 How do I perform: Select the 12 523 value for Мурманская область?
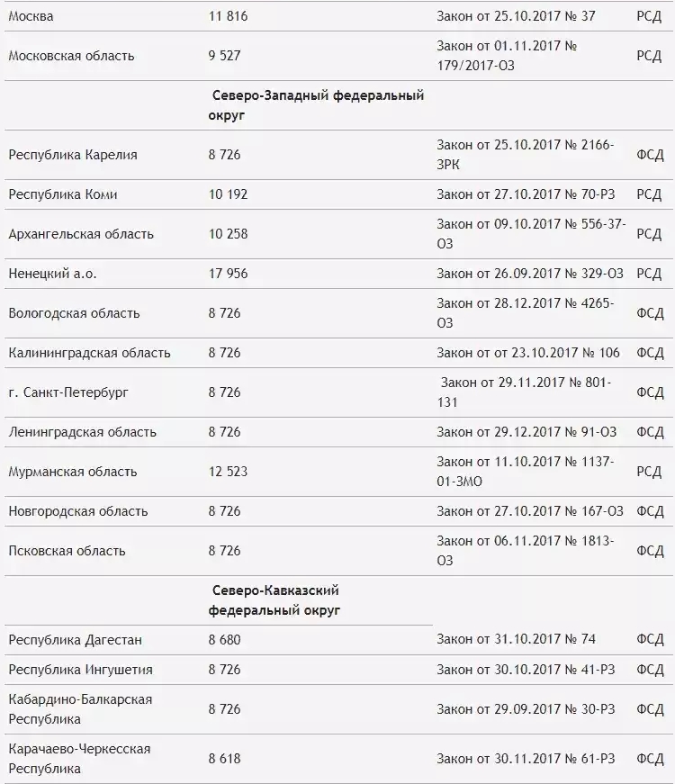click(x=228, y=472)
